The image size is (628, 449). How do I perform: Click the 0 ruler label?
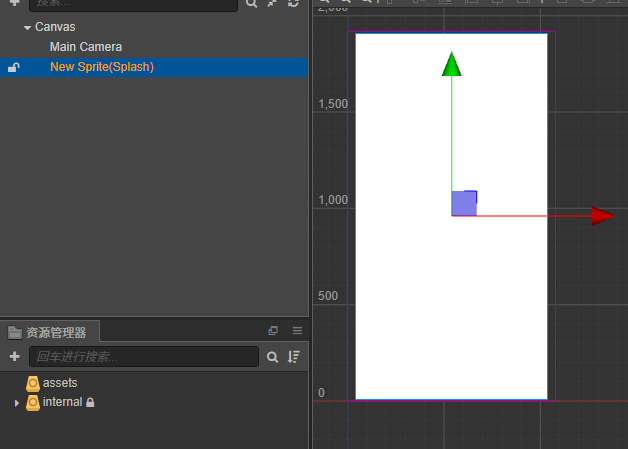321,393
